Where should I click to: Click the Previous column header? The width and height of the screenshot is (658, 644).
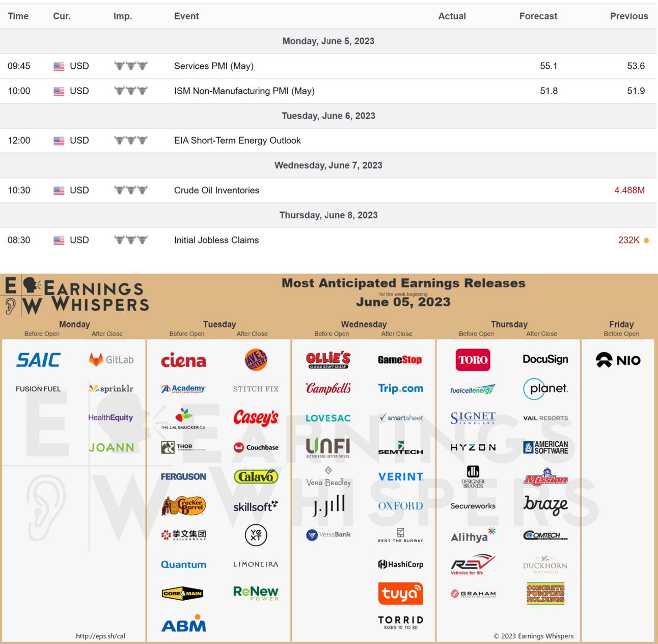pyautogui.click(x=629, y=16)
